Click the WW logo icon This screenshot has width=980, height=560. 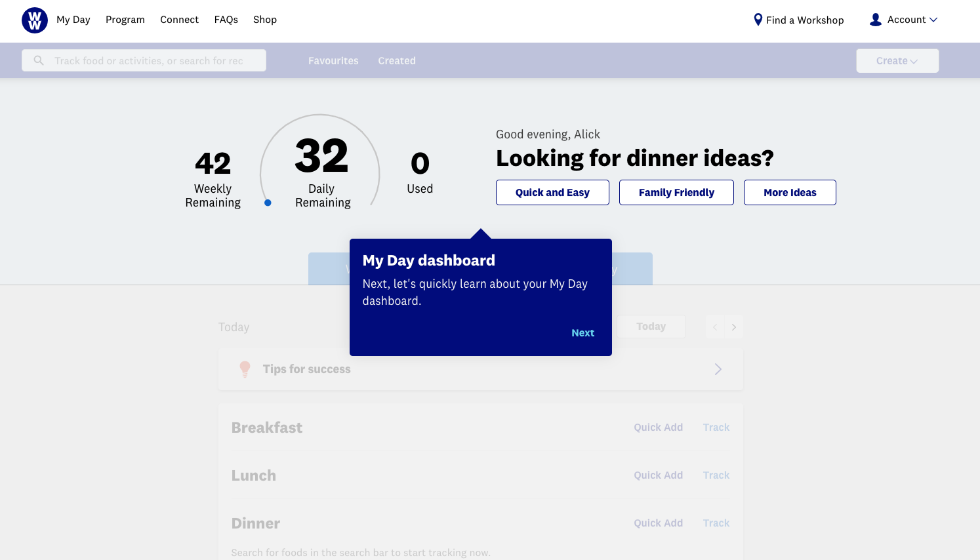tap(35, 20)
